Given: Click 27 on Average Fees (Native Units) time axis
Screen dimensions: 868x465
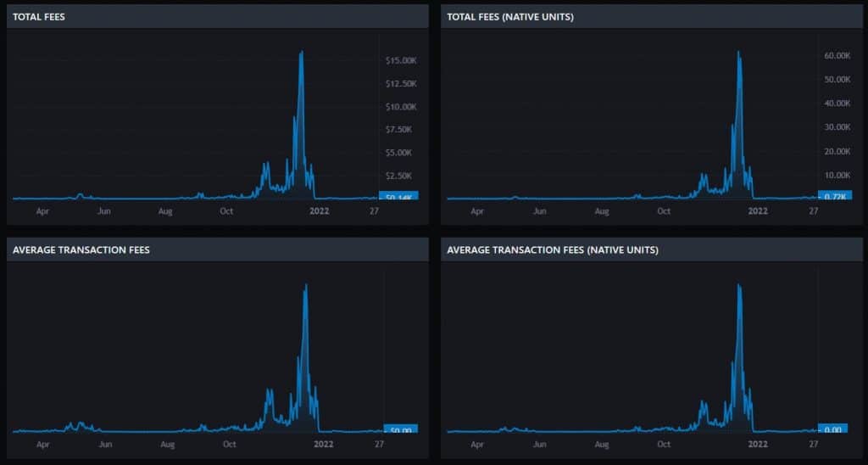Looking at the screenshot, I should [x=813, y=444].
